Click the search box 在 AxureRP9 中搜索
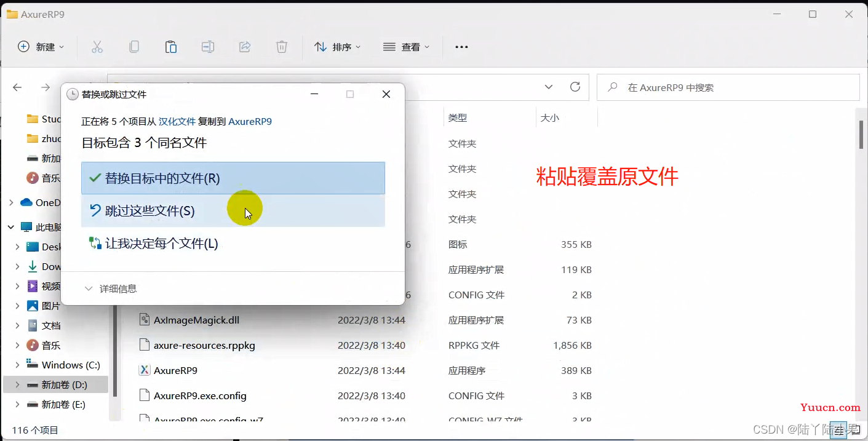The width and height of the screenshot is (868, 441). click(728, 87)
